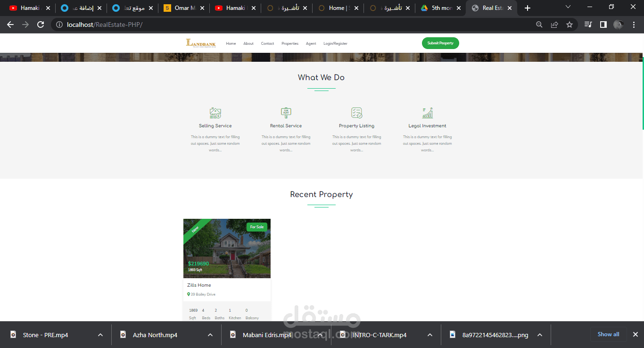This screenshot has width=644, height=348.
Task: Open options for the 8a9722145462823 png download
Action: coord(540,335)
